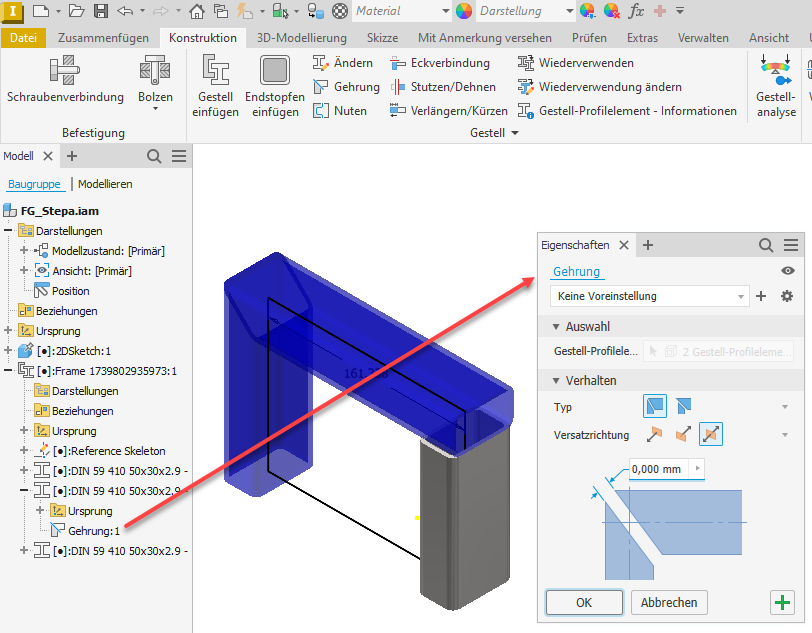Viewport: 812px width, 633px height.
Task: Select Verlängern/Kürzen command
Action: tap(448, 111)
